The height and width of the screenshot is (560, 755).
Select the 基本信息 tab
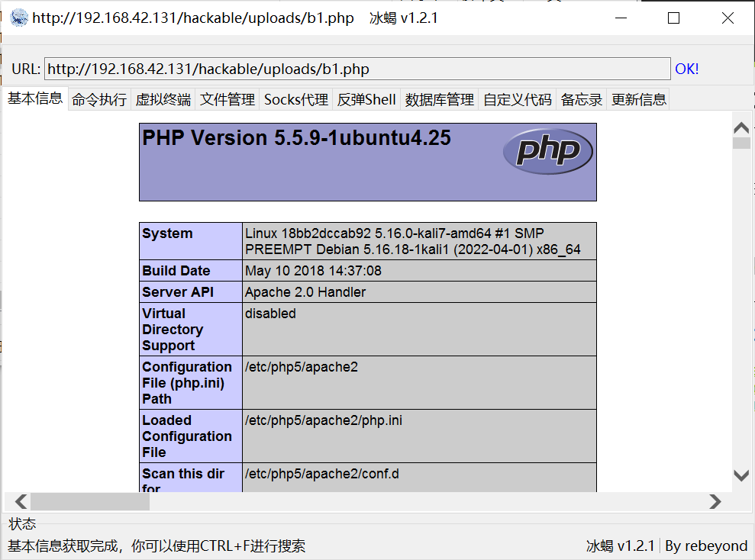point(35,98)
